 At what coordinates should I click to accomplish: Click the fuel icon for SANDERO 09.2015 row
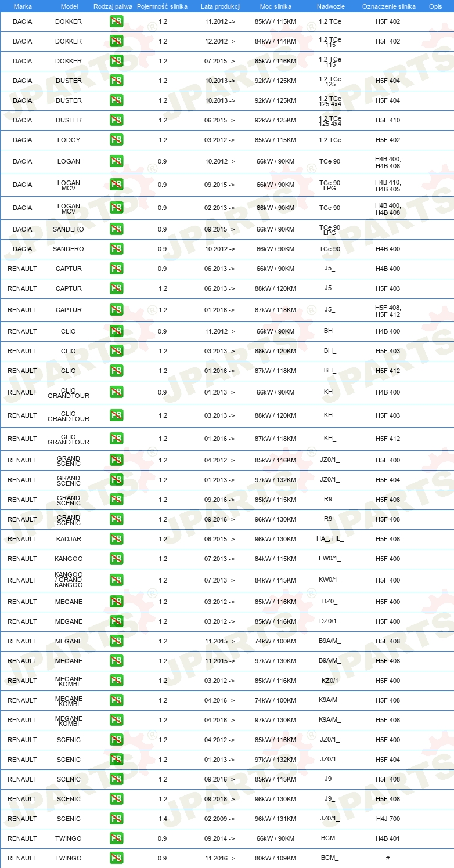pos(116,229)
